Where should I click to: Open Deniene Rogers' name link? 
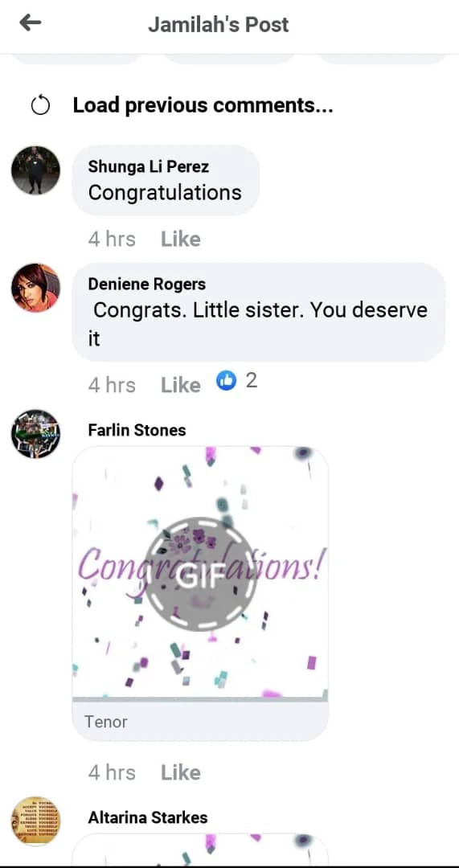point(147,284)
